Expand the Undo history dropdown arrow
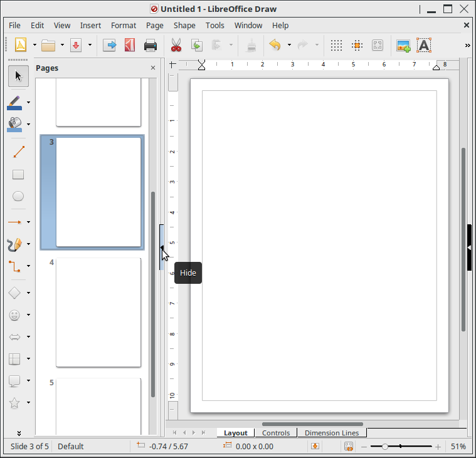The width and height of the screenshot is (476, 458). coord(289,45)
